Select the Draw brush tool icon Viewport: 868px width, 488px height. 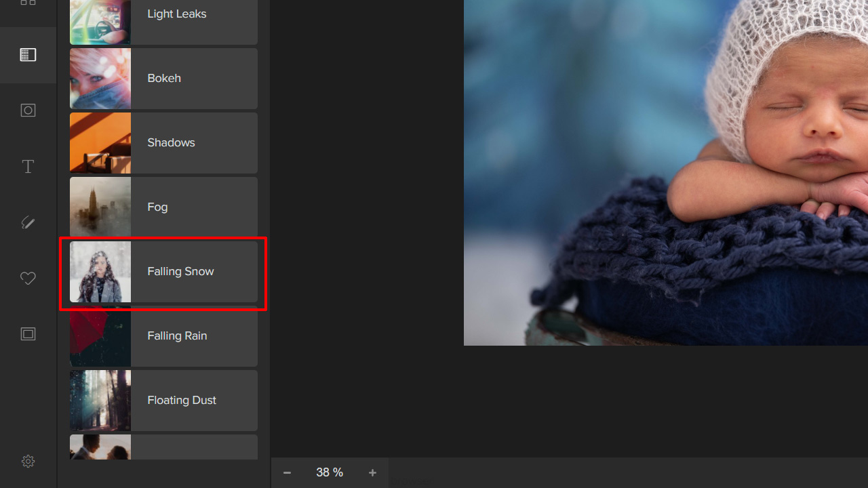point(28,222)
